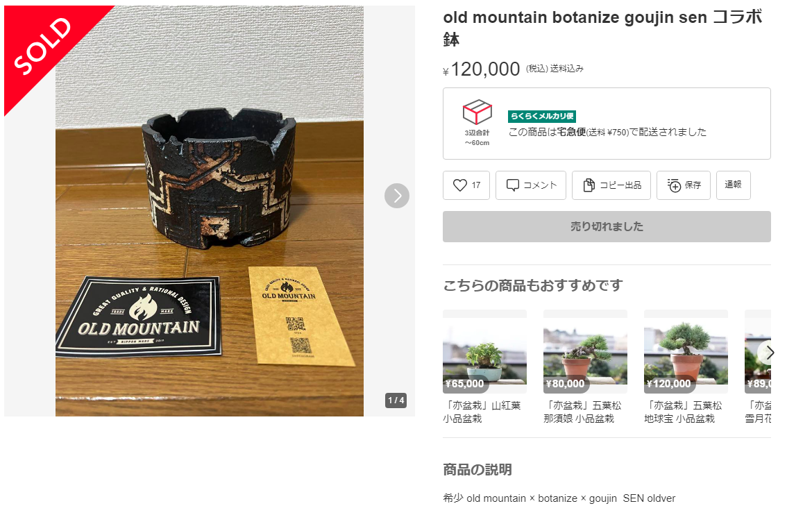The height and width of the screenshot is (506, 812).
Task: Advance the recommended items carousel arrow
Action: coord(769,353)
